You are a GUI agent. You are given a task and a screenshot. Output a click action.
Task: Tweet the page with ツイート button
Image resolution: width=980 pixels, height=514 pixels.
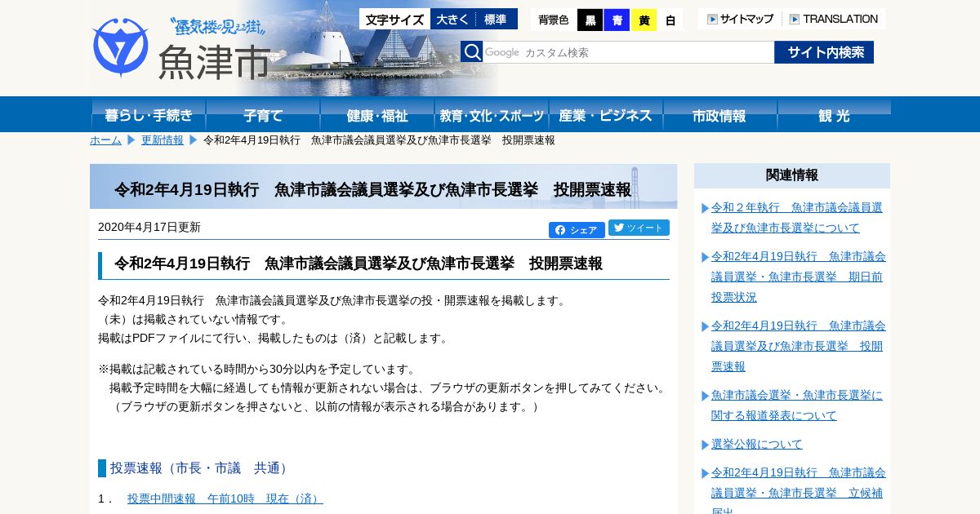[639, 228]
